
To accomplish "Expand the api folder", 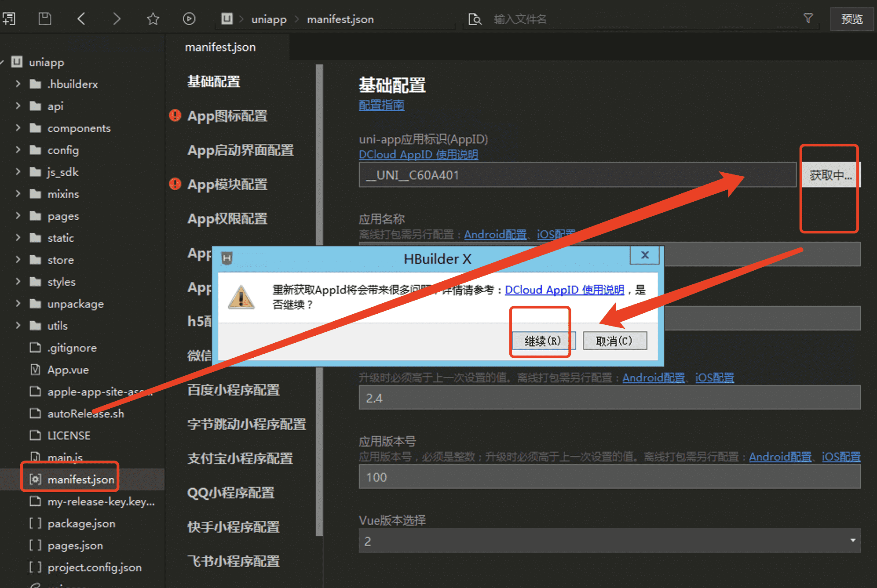I will [x=18, y=105].
